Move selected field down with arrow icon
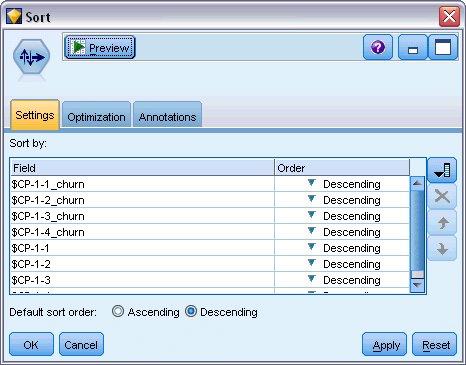This screenshot has width=466, height=365. coord(442,248)
